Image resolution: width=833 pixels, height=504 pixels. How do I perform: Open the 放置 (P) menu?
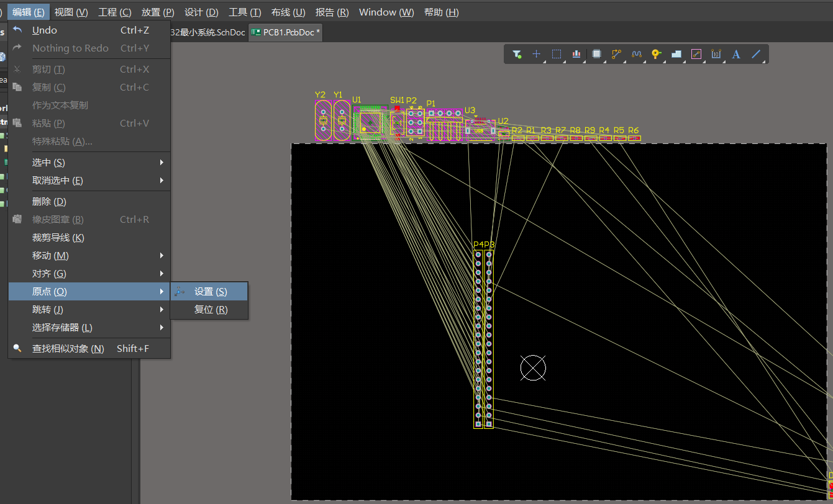point(158,12)
